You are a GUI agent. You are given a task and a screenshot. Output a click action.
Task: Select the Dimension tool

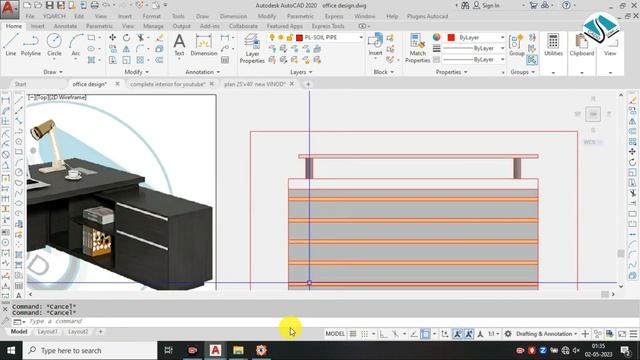click(204, 45)
